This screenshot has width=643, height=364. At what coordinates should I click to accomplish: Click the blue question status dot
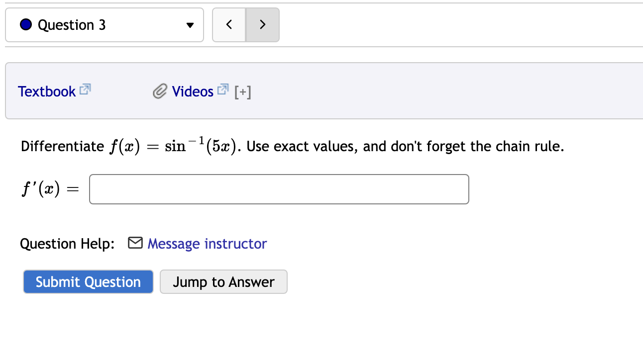(x=25, y=24)
